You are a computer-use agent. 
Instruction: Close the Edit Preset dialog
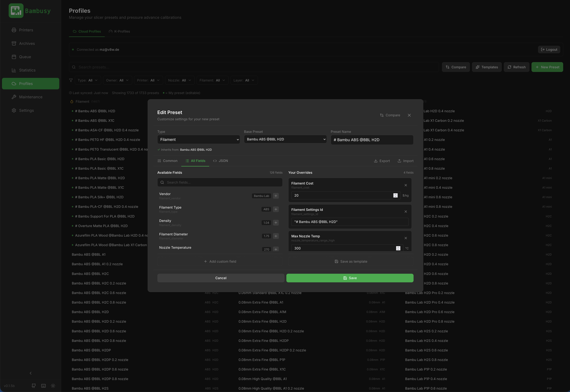pyautogui.click(x=409, y=115)
